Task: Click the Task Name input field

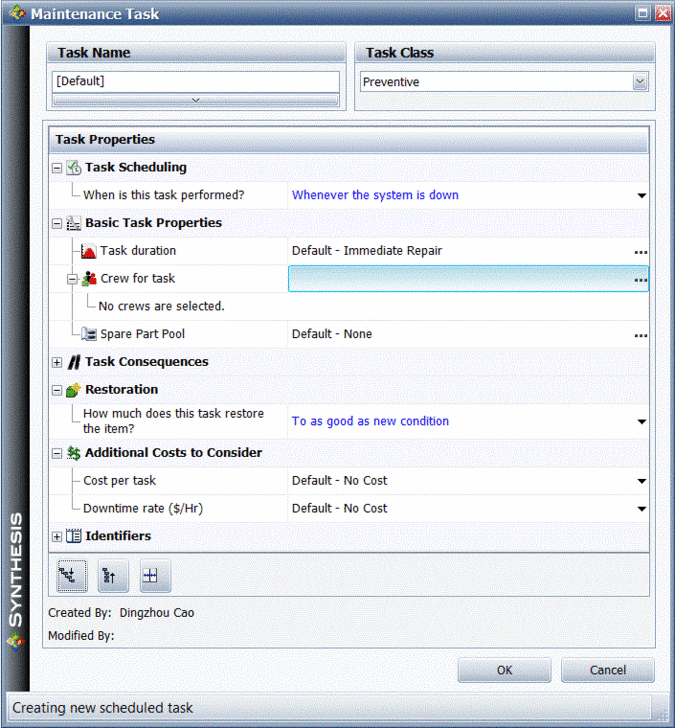Action: [x=195, y=80]
